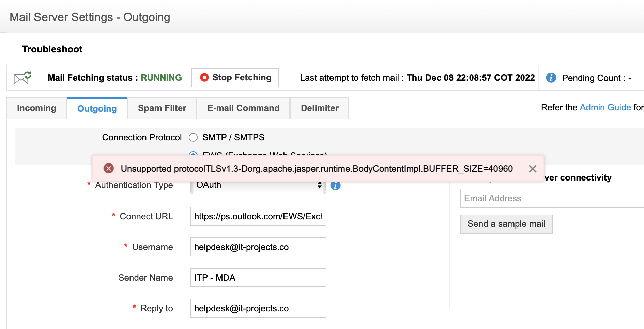Image resolution: width=644 pixels, height=329 pixels.
Task: Switch to the Spam Filter tab
Action: coord(162,108)
